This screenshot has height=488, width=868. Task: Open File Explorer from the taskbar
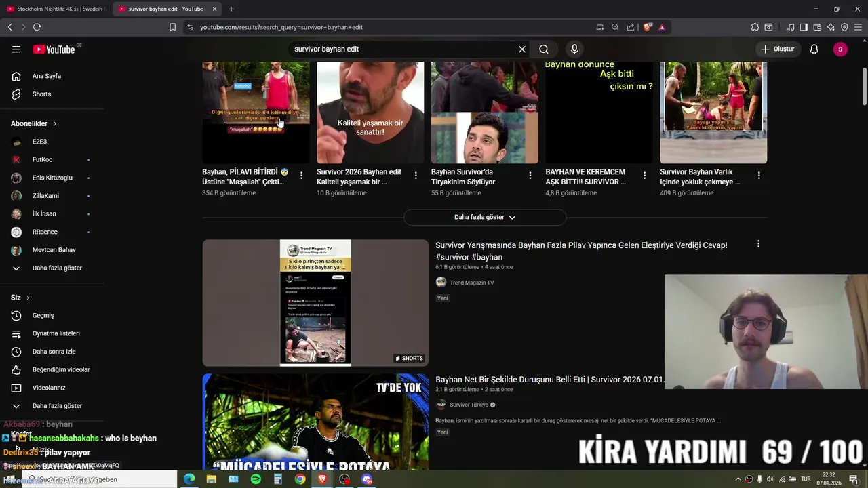[x=212, y=479]
